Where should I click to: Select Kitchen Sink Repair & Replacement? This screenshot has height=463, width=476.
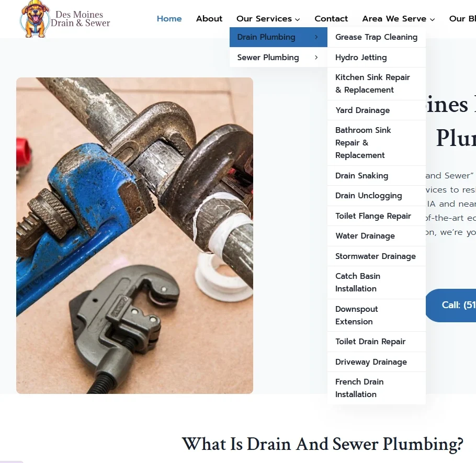[x=377, y=84]
